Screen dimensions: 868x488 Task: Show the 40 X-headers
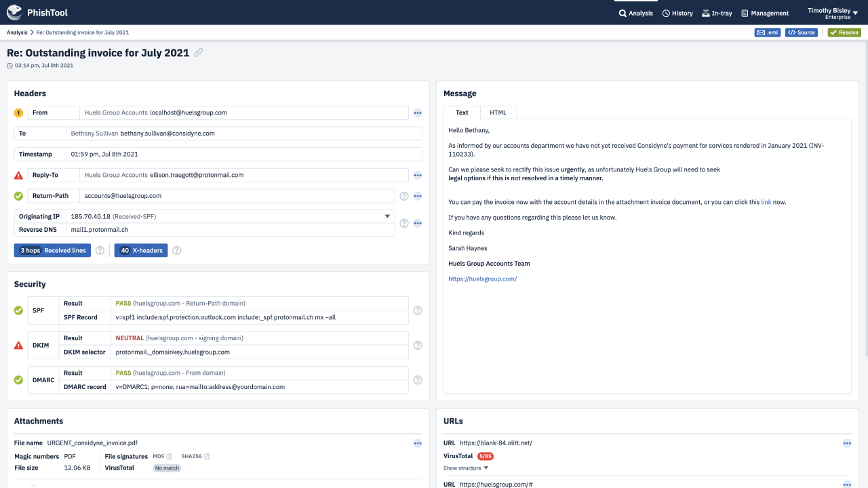[x=140, y=250]
